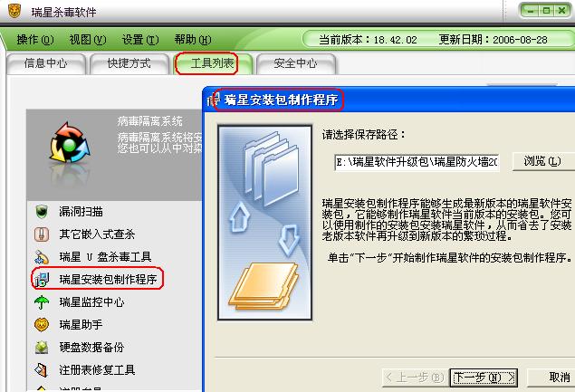Switch to the 快捷方式 tab
This screenshot has height=392, width=575.
pos(129,63)
